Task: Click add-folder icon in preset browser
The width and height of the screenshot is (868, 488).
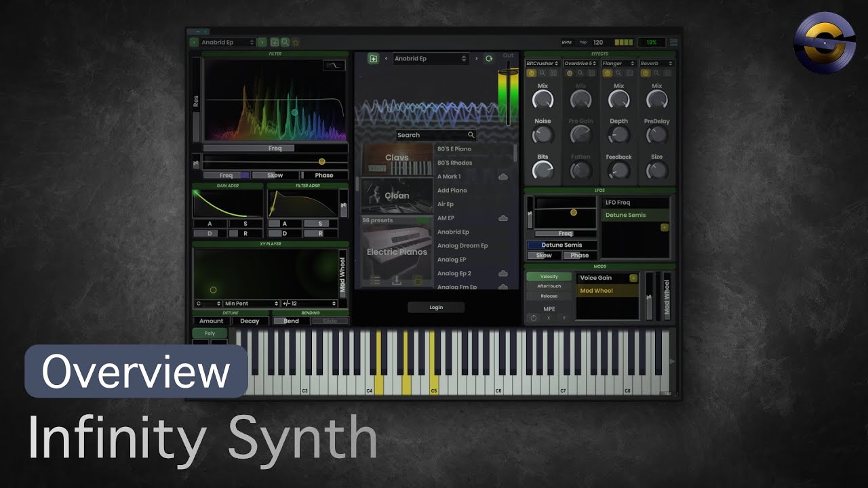Action: coord(373,59)
